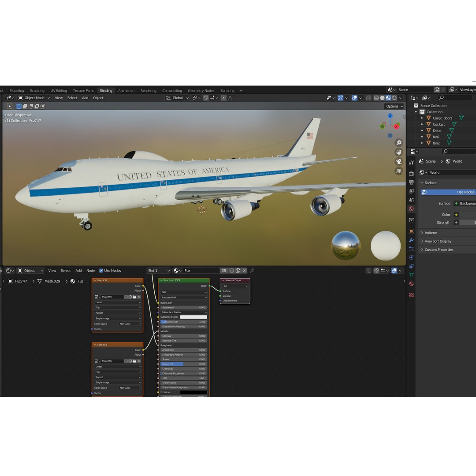Open the Slot 1 material slot dropdown
Image resolution: width=476 pixels, height=476 pixels.
[158, 271]
